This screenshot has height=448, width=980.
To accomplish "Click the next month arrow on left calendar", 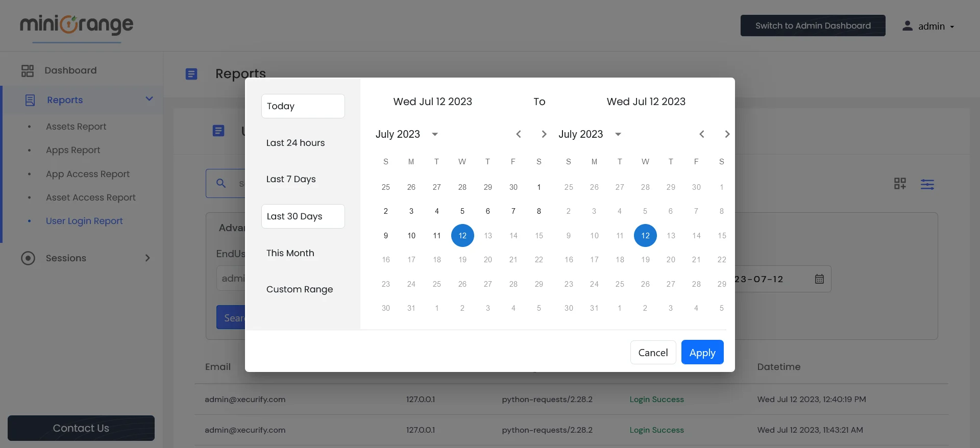I will (544, 134).
